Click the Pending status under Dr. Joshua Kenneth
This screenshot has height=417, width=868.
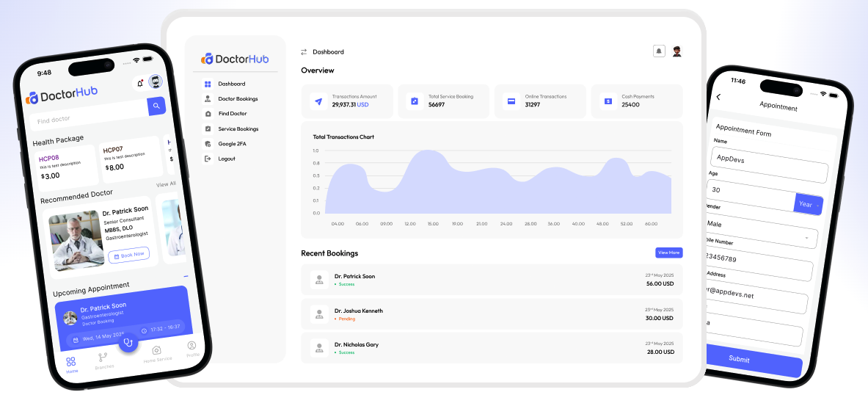pyautogui.click(x=345, y=319)
